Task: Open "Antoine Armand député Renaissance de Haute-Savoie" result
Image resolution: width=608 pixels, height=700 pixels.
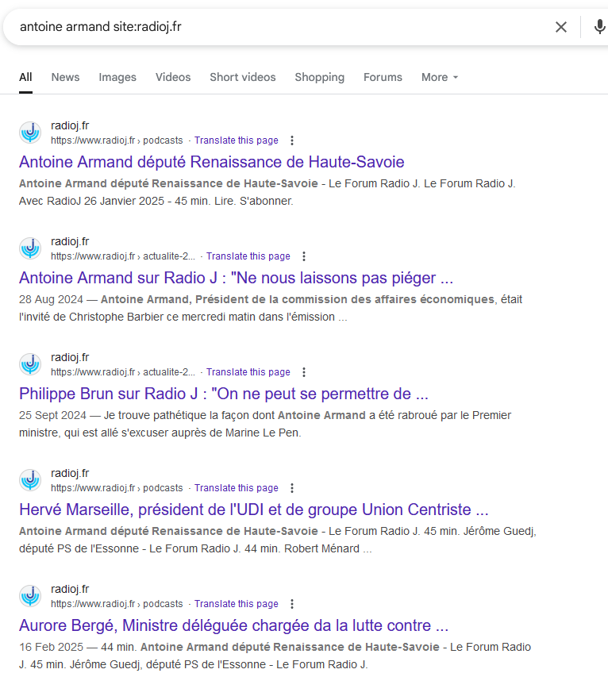Action: (212, 162)
